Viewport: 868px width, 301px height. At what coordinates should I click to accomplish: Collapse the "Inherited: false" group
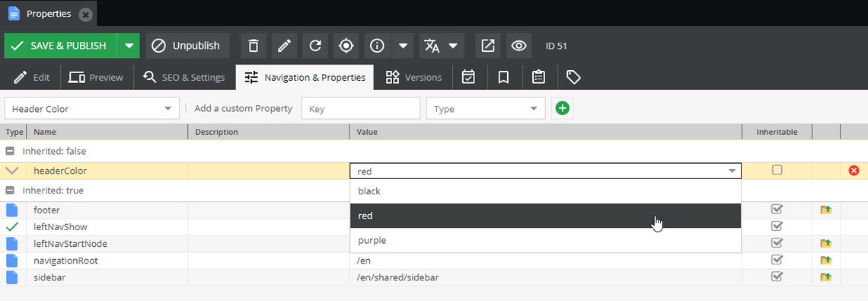tap(10, 151)
